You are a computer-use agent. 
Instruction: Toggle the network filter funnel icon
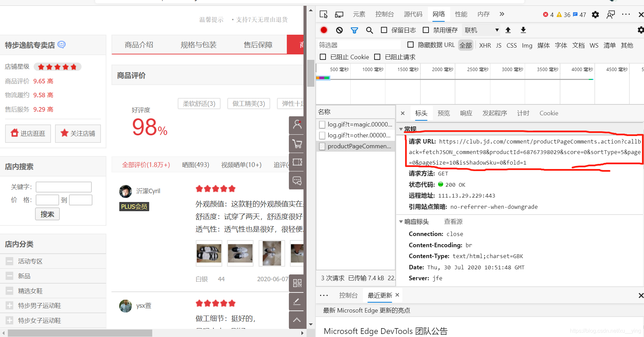pyautogui.click(x=354, y=30)
